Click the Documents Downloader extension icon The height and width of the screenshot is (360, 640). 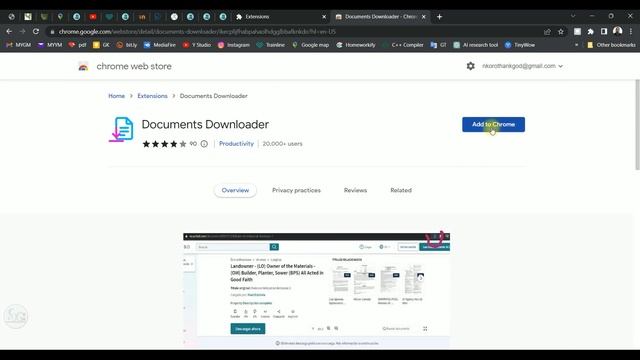coord(121,129)
